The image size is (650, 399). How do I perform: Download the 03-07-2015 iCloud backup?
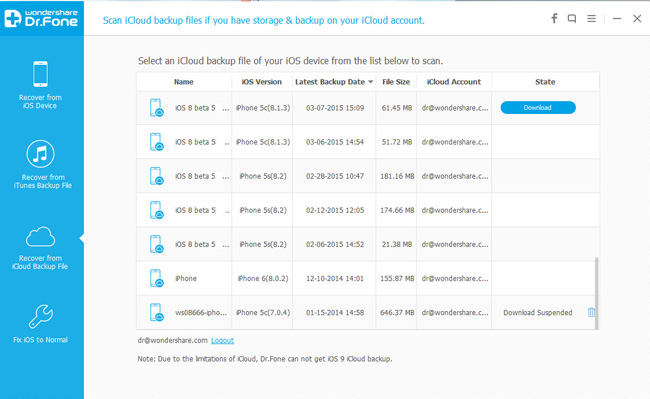[538, 108]
